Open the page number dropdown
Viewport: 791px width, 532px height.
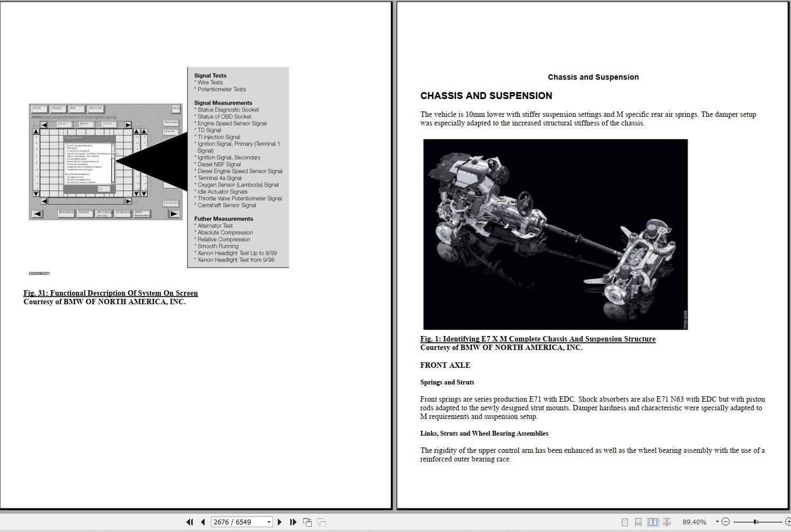(269, 522)
